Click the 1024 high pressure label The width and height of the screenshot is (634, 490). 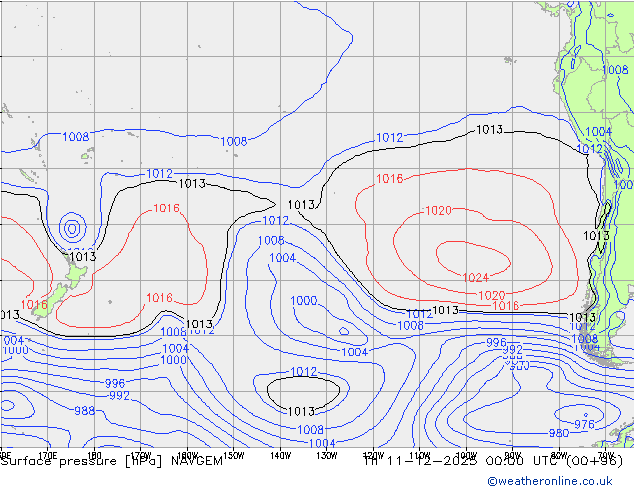tap(476, 278)
